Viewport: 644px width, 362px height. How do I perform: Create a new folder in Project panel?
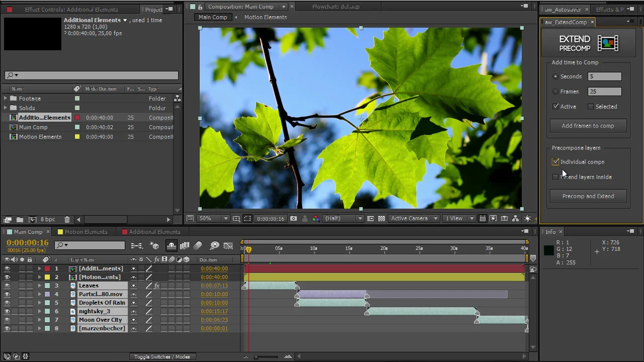20,219
